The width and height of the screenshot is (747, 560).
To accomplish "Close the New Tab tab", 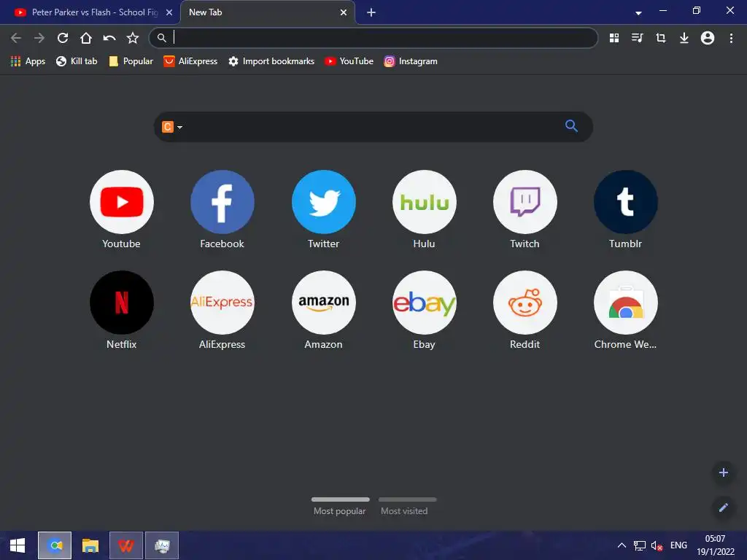I will 344,13.
